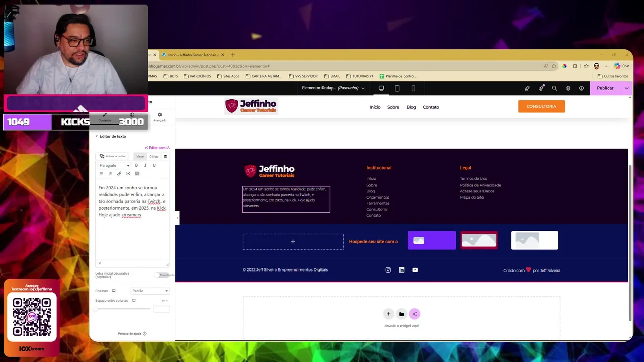Viewport: 644px width, 362px height.
Task: Apply bold formatting in text editor
Action: pyautogui.click(x=136, y=165)
